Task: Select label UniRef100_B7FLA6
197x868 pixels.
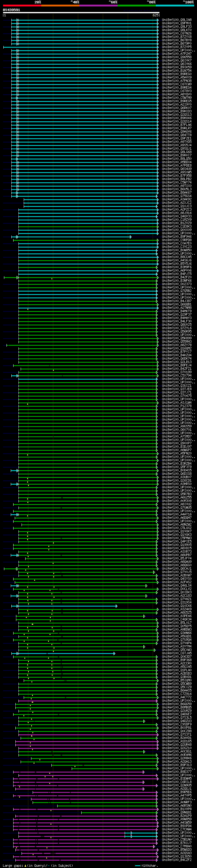Action: [x=177, y=125]
